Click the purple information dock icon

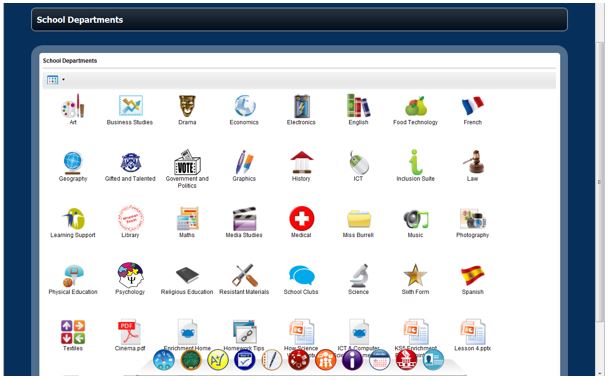click(x=352, y=360)
